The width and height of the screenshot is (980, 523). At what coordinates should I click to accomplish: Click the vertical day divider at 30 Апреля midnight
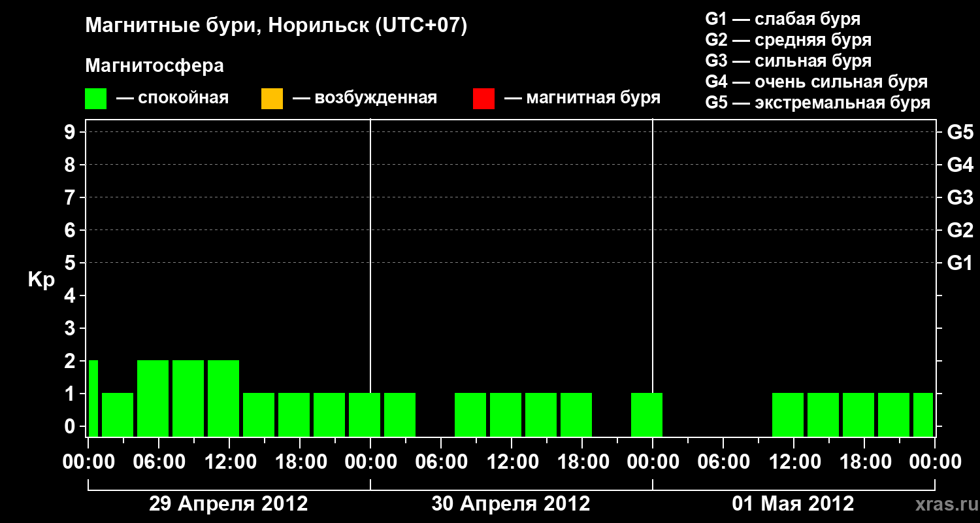(370, 278)
